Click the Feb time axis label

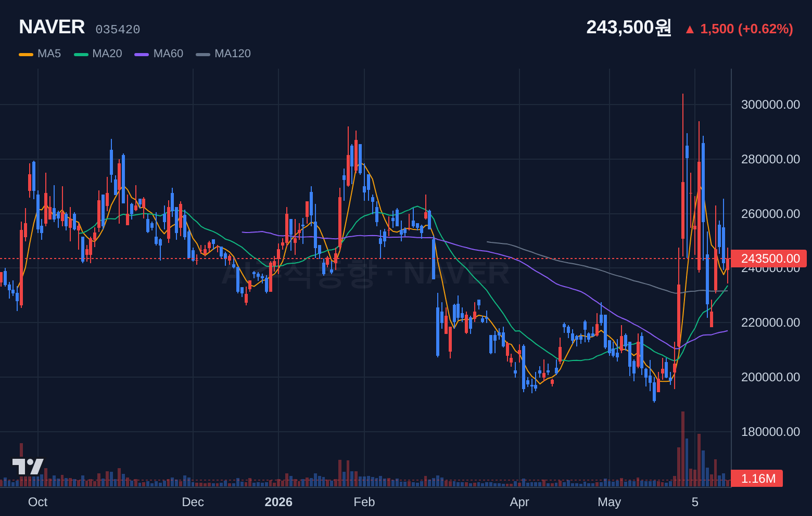click(364, 502)
